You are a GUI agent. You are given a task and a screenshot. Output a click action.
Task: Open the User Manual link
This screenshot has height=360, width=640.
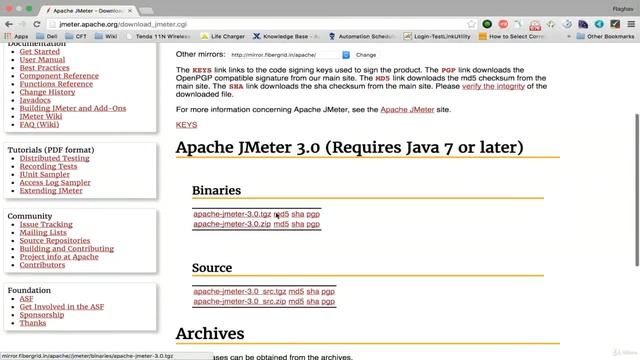click(42, 60)
